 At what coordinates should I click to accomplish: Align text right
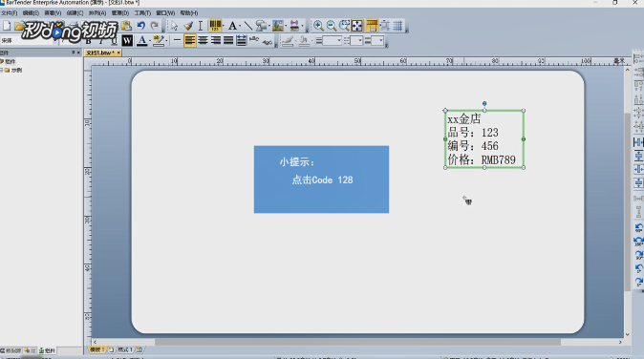pyautogui.click(x=216, y=41)
